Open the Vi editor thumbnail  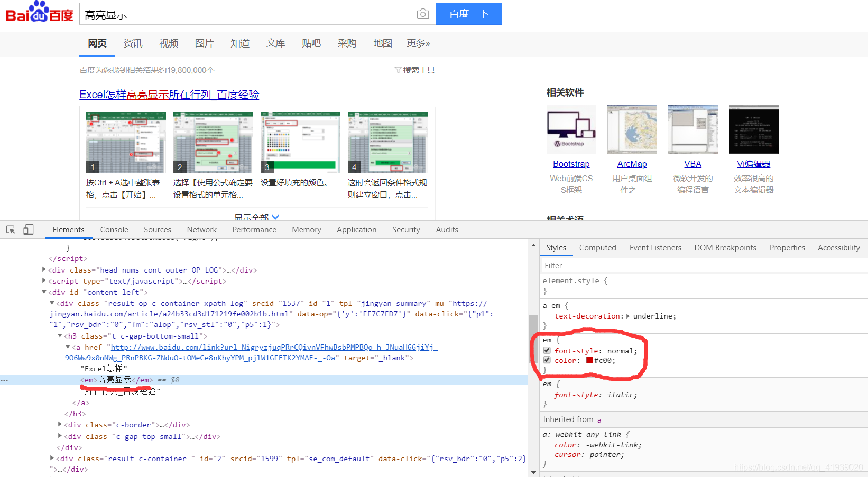coord(754,129)
